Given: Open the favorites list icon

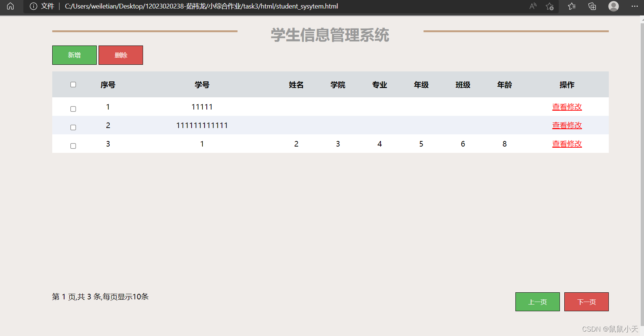Looking at the screenshot, I should pos(572,6).
